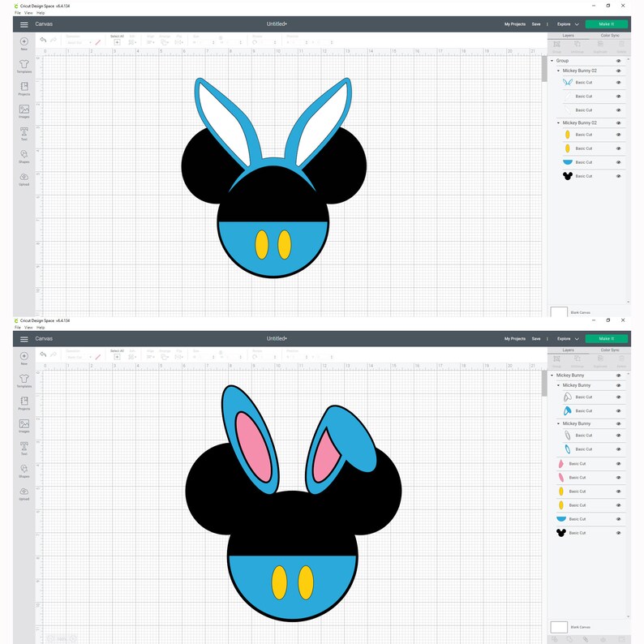
Task: Collapse second Mickey Bunny 02 subgroup
Action: pyautogui.click(x=559, y=122)
